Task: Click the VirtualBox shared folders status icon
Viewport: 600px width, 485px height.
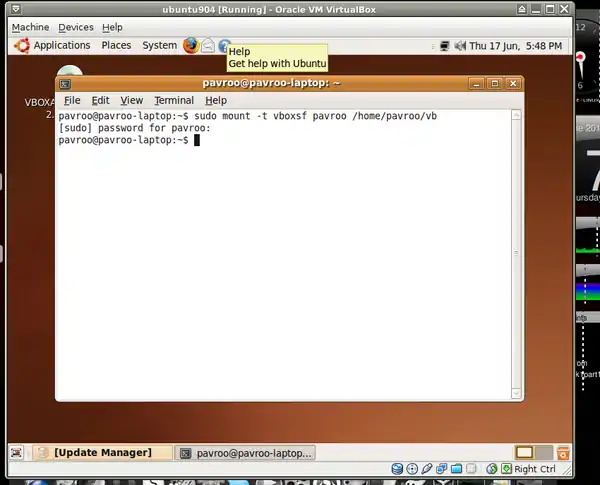Action: point(457,468)
